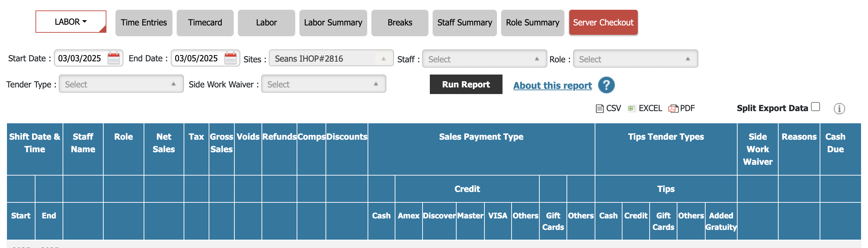Expand the Side Work Waiver dropdown
The height and width of the screenshot is (248, 868).
pos(323,84)
